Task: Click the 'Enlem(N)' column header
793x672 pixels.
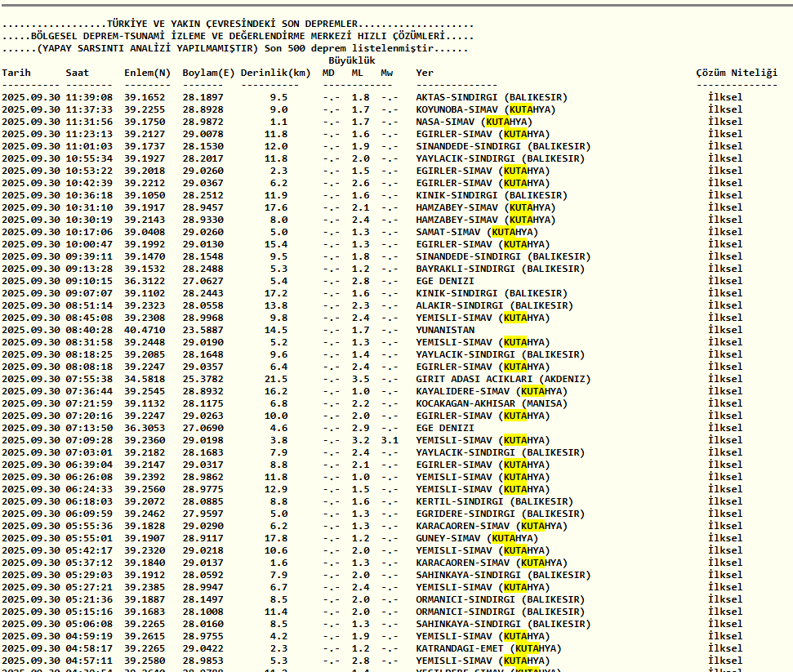Action: tap(147, 73)
